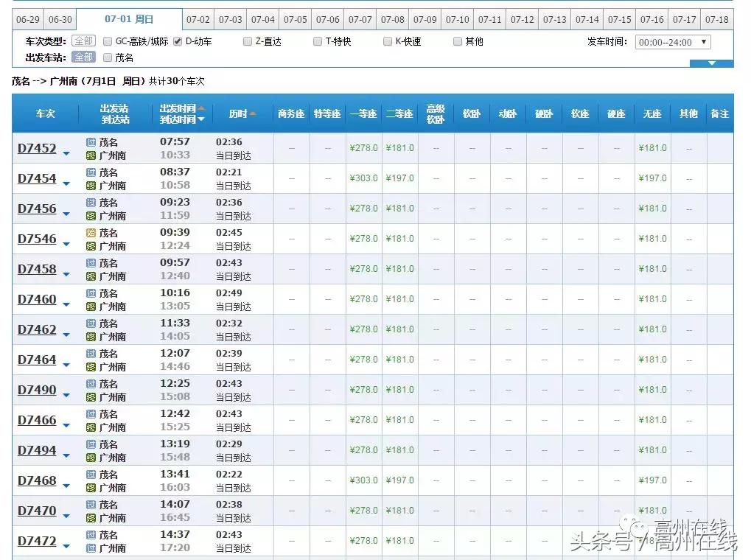This screenshot has height=560, width=751.
Task: Expand details arrow next to D7456
Action: (x=66, y=214)
